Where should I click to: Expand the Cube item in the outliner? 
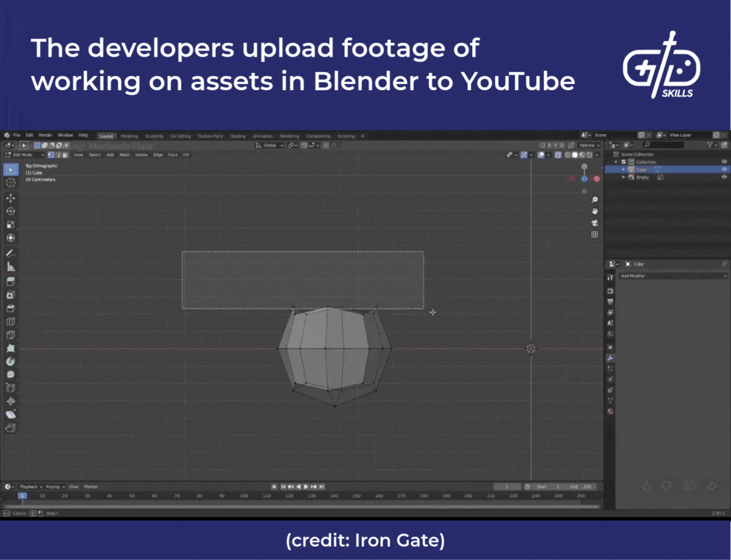tap(623, 169)
